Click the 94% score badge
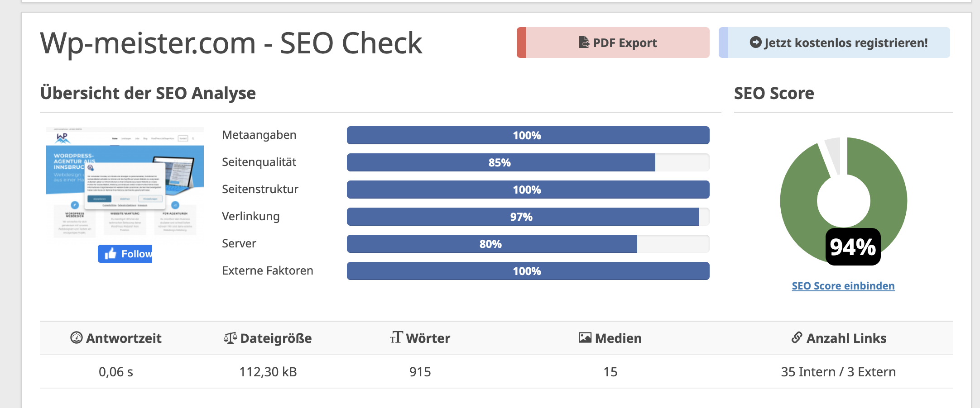The height and width of the screenshot is (408, 980). click(x=853, y=247)
